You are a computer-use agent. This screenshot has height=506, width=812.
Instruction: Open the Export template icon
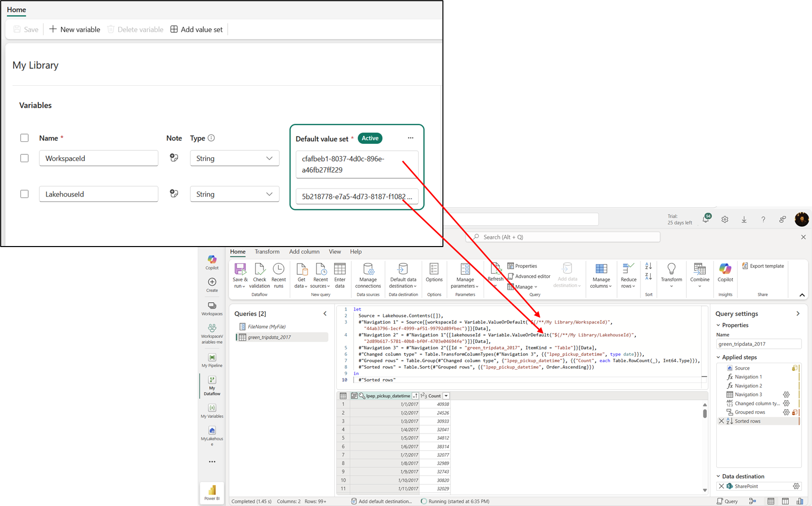click(763, 266)
